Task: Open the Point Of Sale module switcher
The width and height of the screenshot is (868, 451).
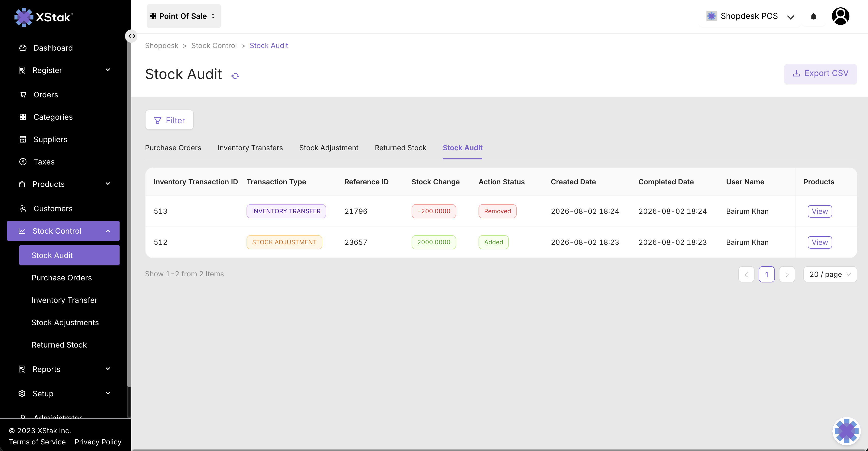Action: click(184, 16)
